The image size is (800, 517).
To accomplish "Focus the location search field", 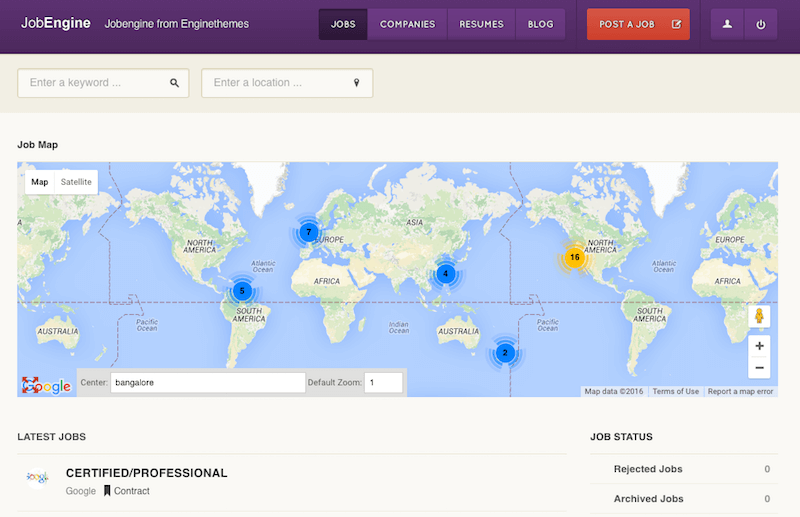I will pos(287,83).
